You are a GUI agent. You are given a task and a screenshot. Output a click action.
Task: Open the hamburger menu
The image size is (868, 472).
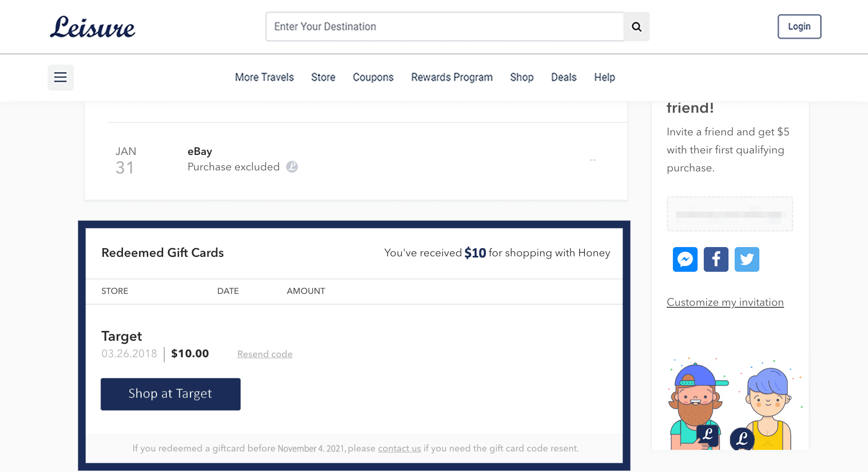click(61, 77)
